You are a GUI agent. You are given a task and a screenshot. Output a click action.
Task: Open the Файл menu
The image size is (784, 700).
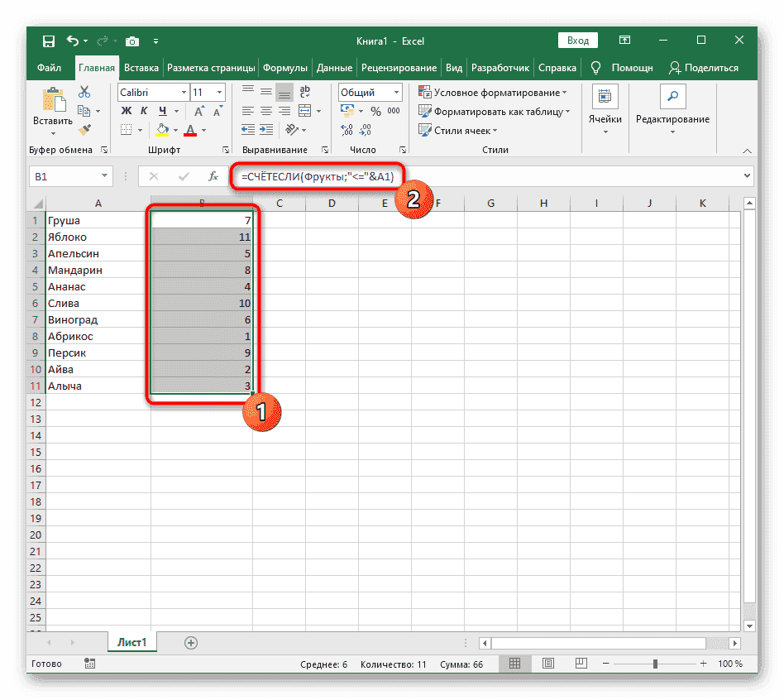pos(49,68)
